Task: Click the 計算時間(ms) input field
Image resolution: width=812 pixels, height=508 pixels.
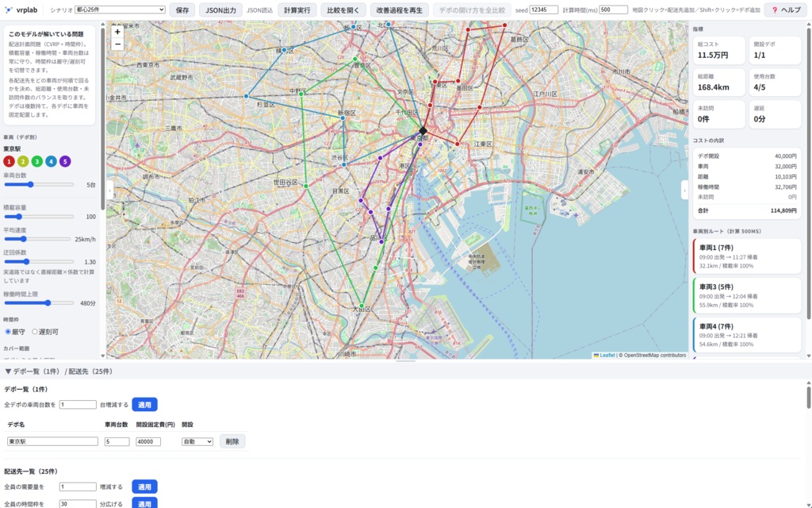Action: pyautogui.click(x=613, y=10)
